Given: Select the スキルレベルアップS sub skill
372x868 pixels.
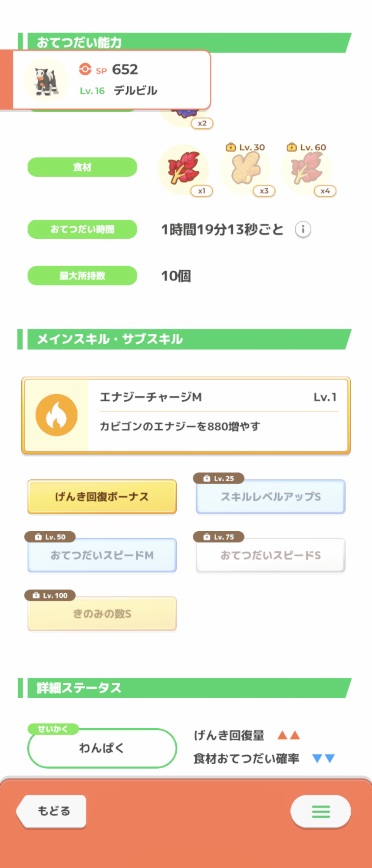Looking at the screenshot, I should (x=270, y=496).
